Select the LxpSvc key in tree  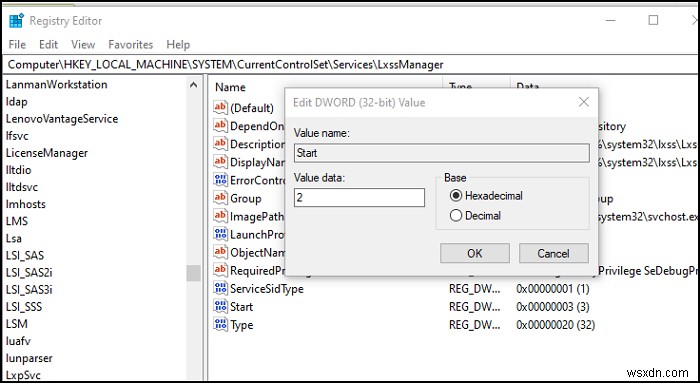tap(23, 375)
